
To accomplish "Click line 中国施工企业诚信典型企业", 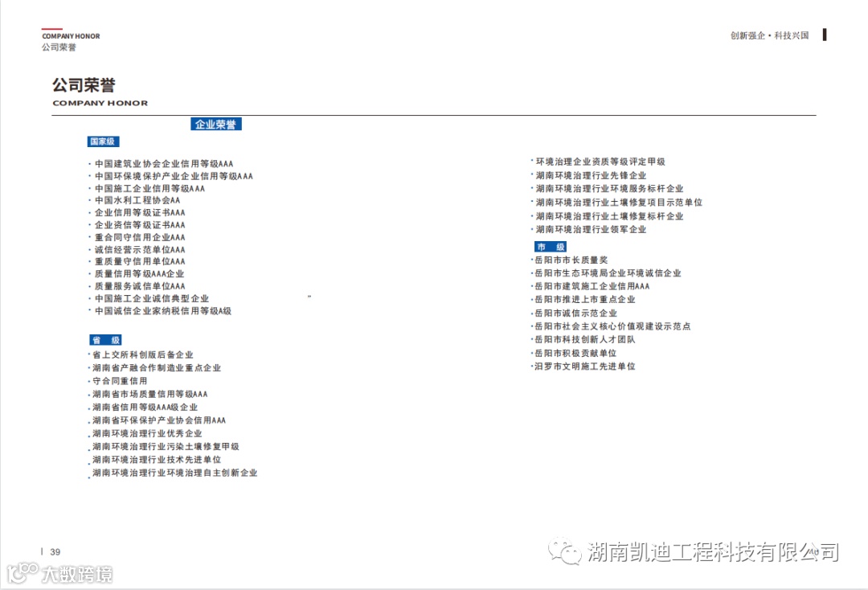I will click(x=152, y=298).
